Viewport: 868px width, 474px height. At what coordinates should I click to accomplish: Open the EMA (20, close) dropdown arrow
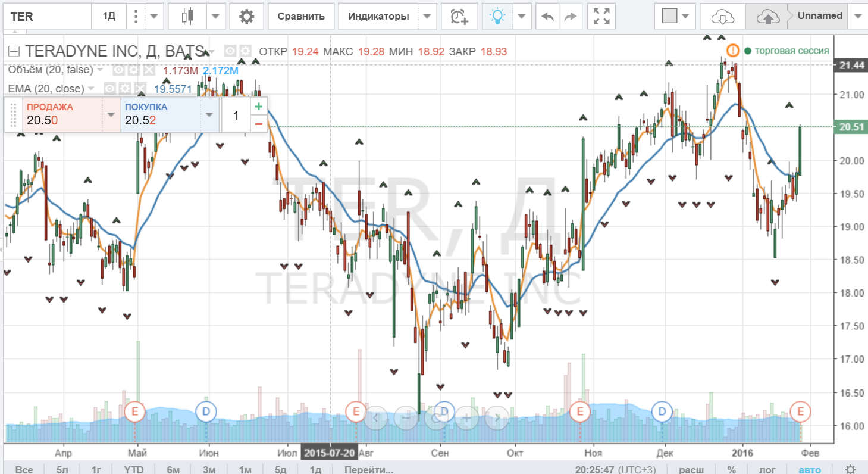(91, 89)
